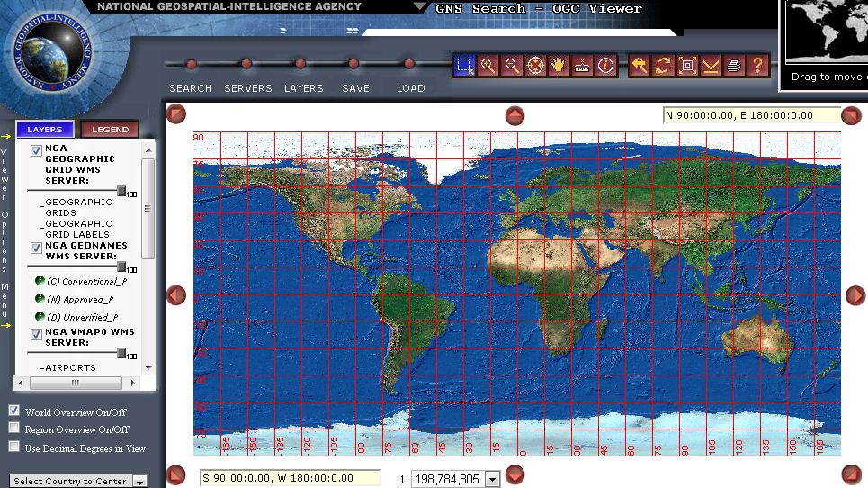
Task: Enable Region Overview On/Off
Action: coord(13,428)
